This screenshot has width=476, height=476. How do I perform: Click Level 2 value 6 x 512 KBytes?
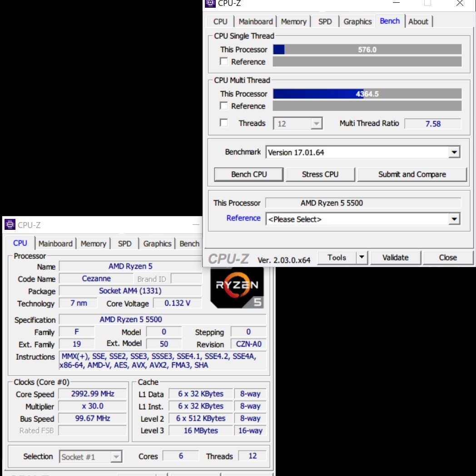201,418
